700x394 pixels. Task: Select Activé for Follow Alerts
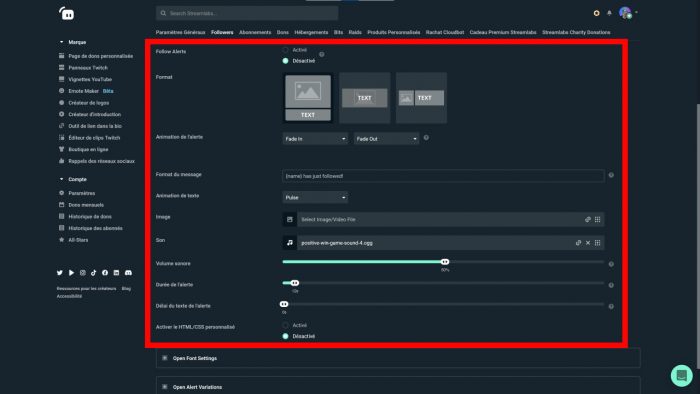[x=286, y=50]
